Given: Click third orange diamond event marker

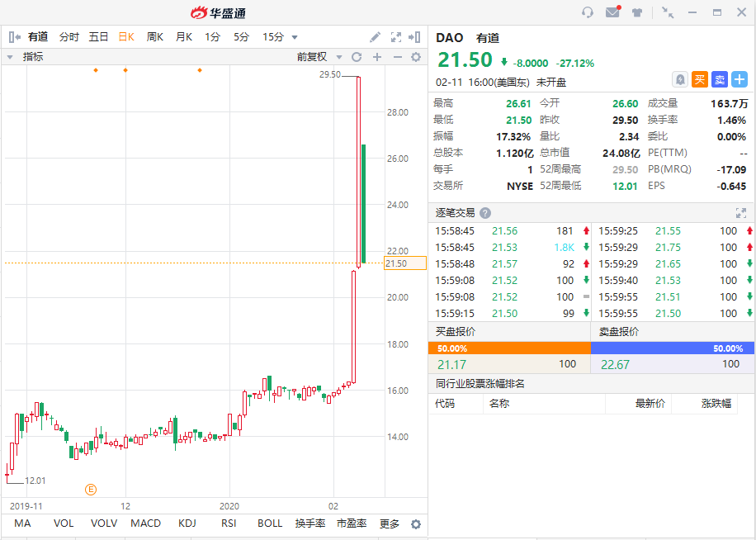Looking at the screenshot, I should [x=200, y=70].
